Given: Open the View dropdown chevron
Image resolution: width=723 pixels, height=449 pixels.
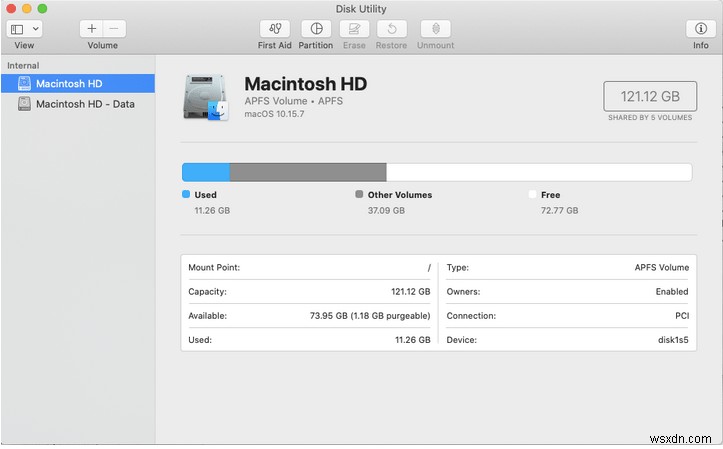Looking at the screenshot, I should pos(36,29).
